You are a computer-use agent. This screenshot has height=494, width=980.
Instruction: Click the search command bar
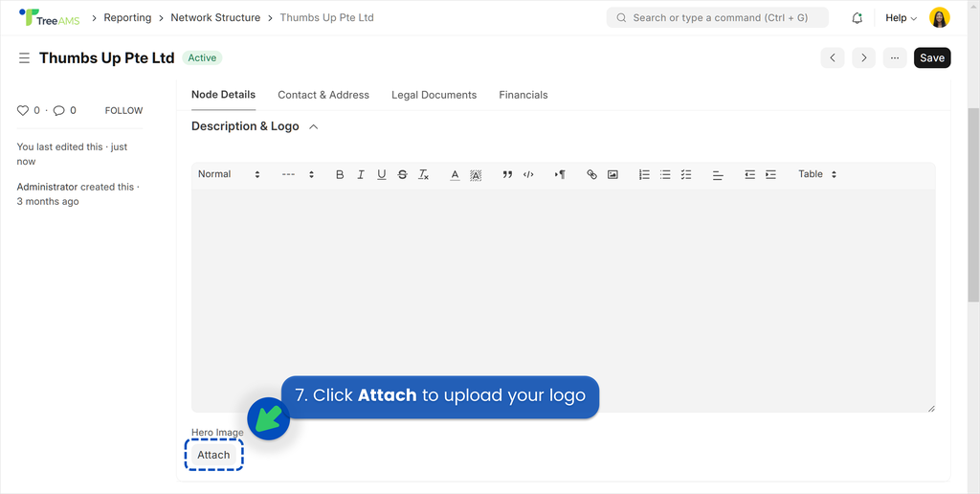tap(717, 17)
